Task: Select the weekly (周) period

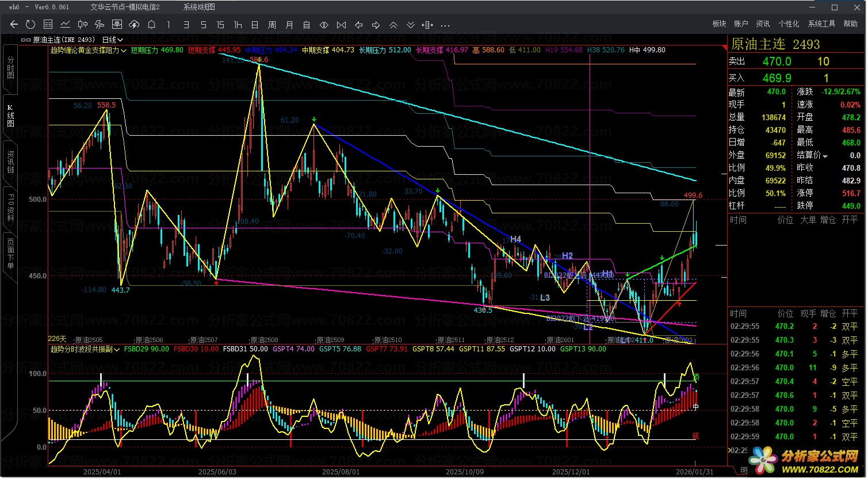Action: pos(272,25)
